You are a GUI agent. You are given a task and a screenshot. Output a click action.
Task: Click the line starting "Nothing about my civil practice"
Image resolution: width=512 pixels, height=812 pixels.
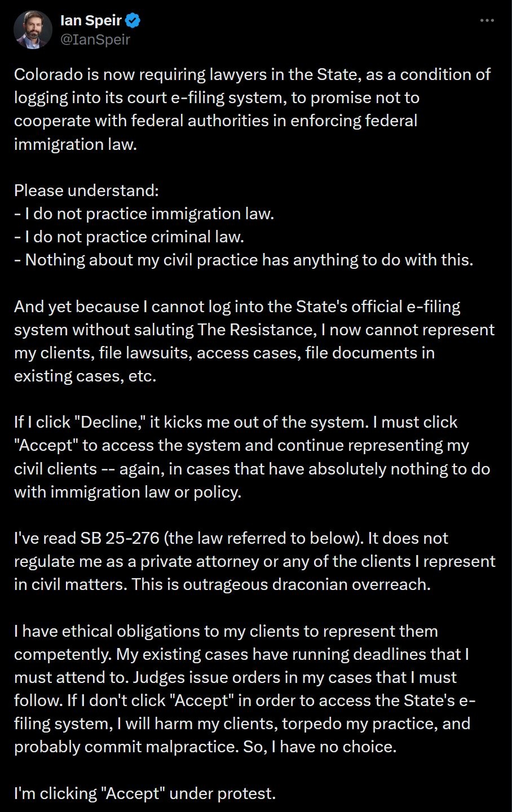(243, 260)
